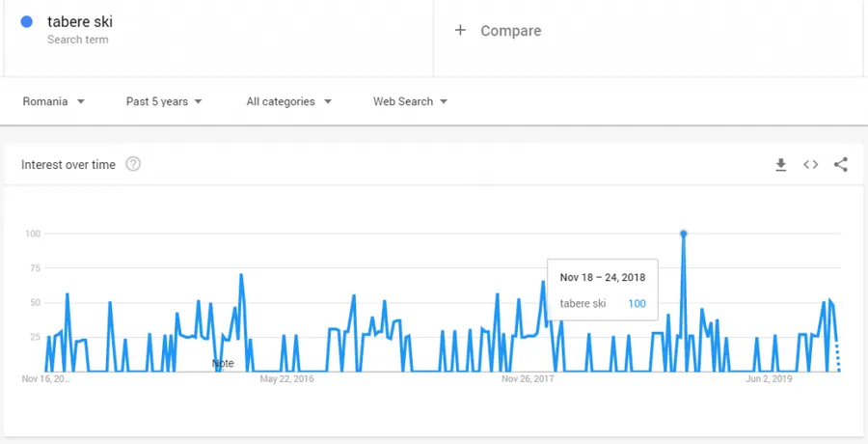The width and height of the screenshot is (868, 444).
Task: Click the Interest over time heading
Action: (68, 165)
